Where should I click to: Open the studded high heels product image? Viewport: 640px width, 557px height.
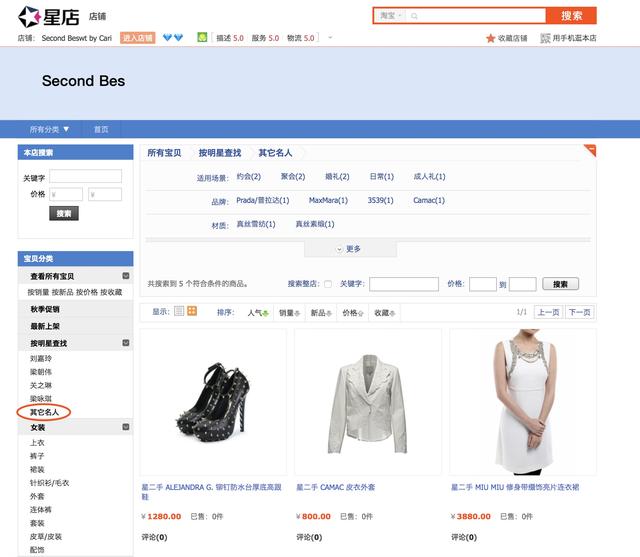click(x=213, y=402)
